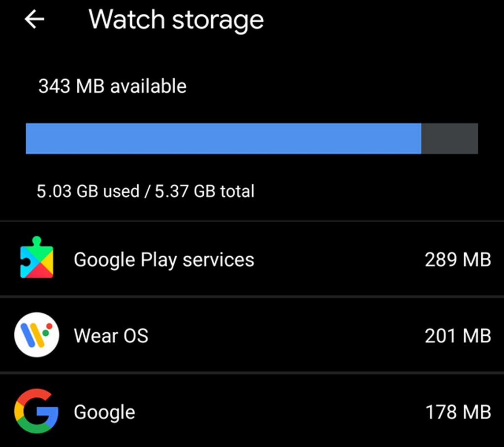Image resolution: width=504 pixels, height=447 pixels.
Task: Click divider line above Google Play services
Action: coord(252,221)
